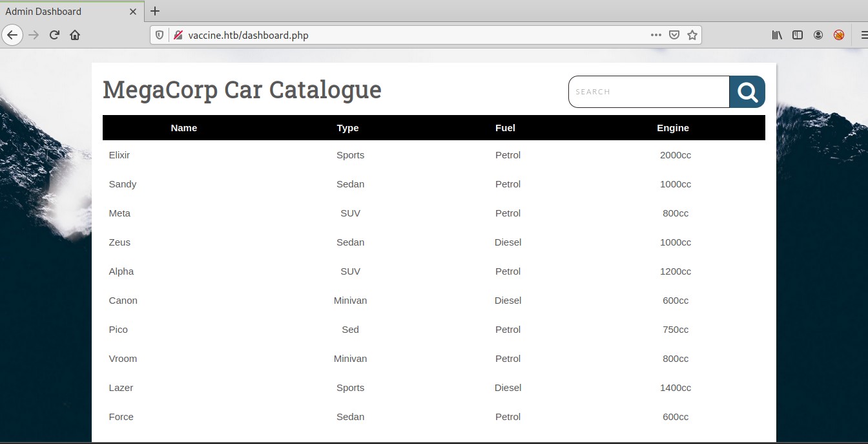Select the Admin Dashboard tab
The height and width of the screenshot is (444, 868).
click(58, 11)
